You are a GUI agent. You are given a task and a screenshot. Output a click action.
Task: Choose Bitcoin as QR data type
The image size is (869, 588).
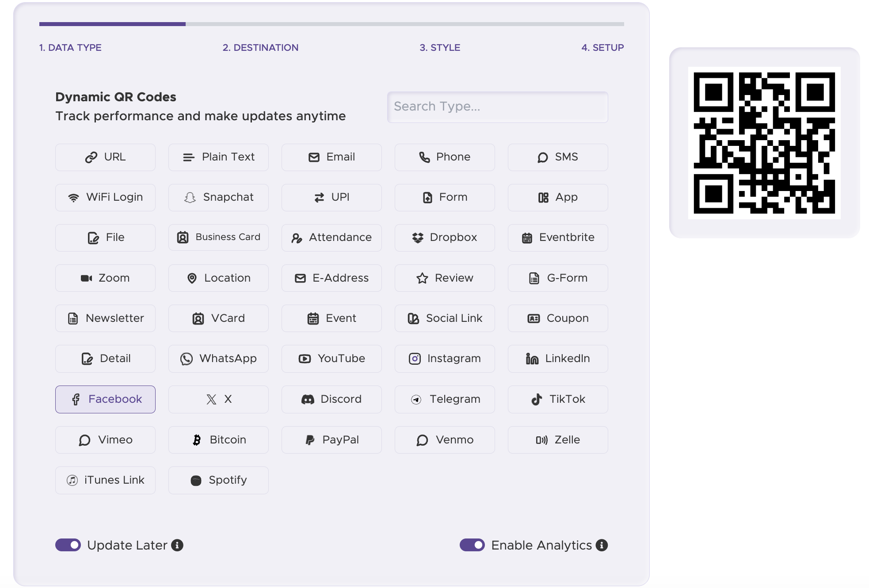pos(218,439)
